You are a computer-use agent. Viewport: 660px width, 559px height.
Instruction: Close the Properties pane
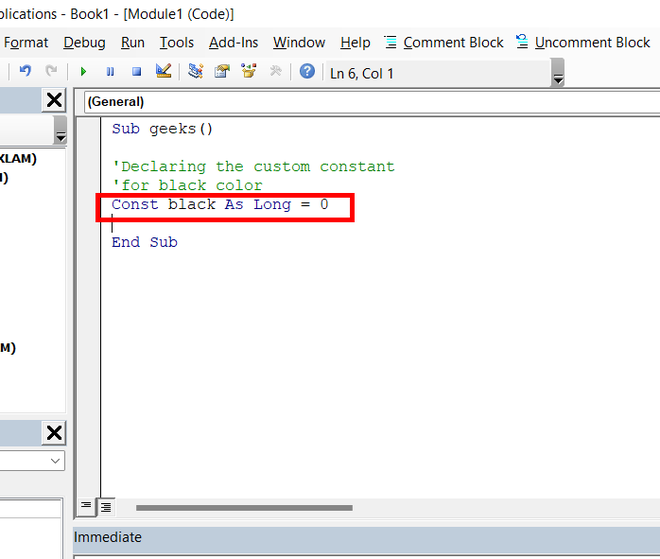coord(54,433)
